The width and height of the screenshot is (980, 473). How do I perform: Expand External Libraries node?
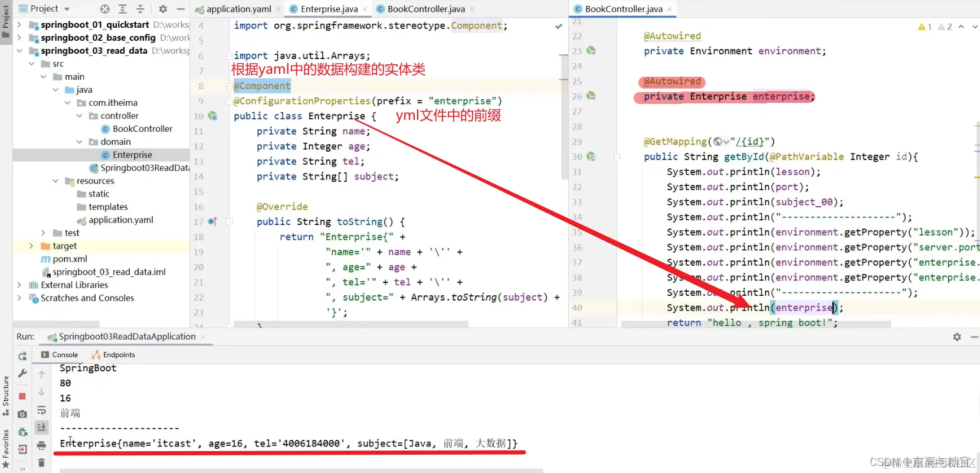coord(19,285)
